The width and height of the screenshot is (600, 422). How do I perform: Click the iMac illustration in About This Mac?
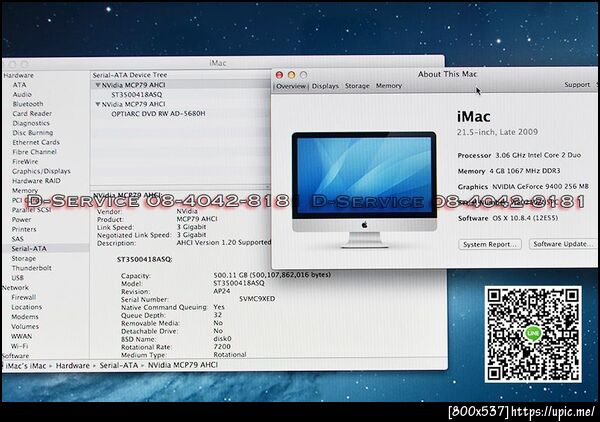pyautogui.click(x=364, y=190)
